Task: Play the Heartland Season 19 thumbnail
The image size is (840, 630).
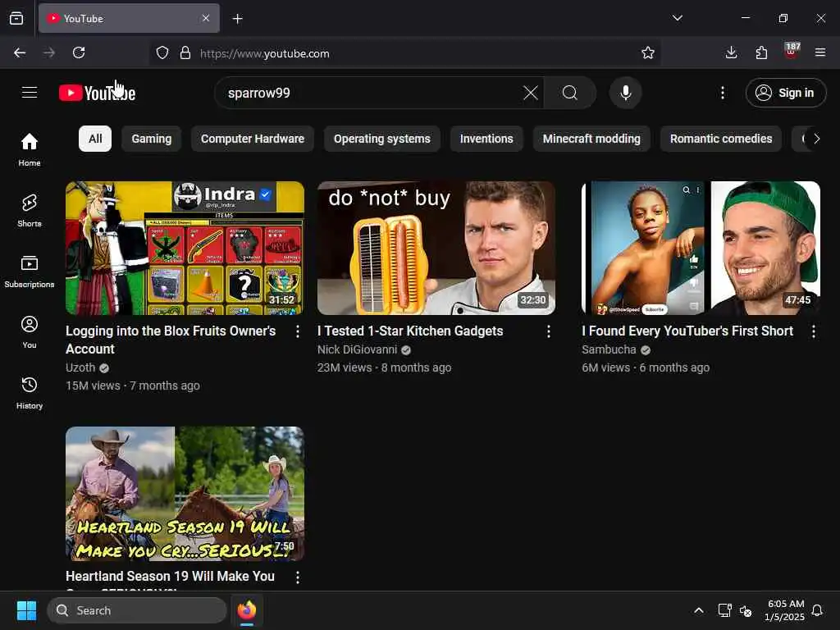Action: [185, 493]
